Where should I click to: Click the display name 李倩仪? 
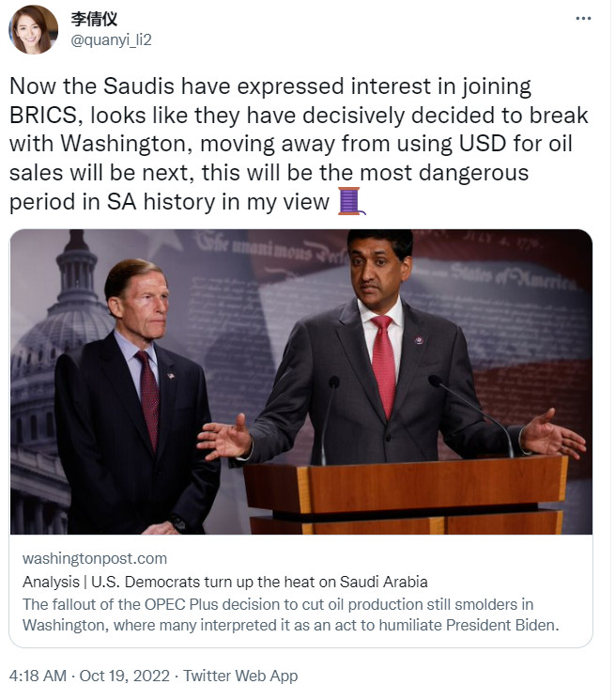click(x=94, y=19)
